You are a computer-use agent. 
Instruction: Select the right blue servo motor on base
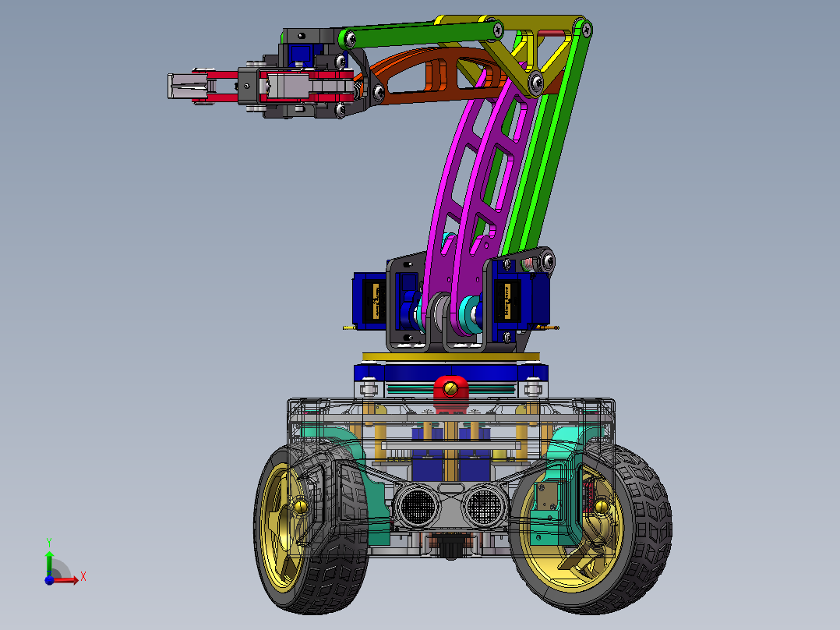[522, 300]
